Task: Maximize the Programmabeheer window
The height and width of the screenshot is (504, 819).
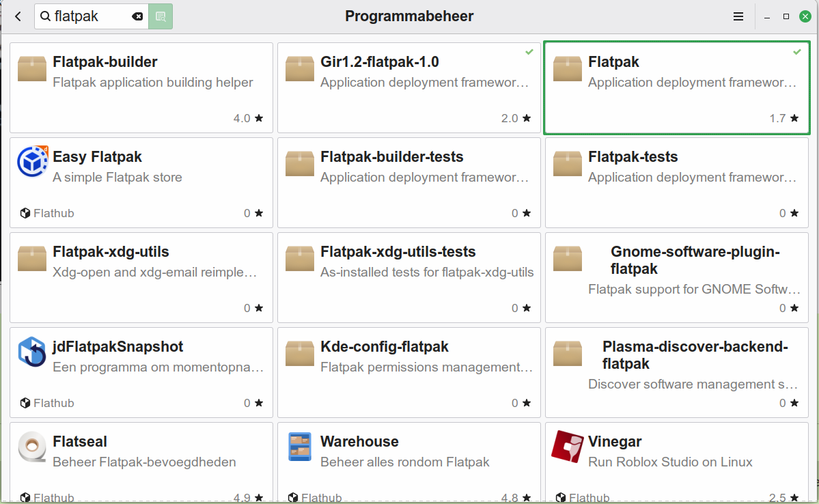Action: 786,16
